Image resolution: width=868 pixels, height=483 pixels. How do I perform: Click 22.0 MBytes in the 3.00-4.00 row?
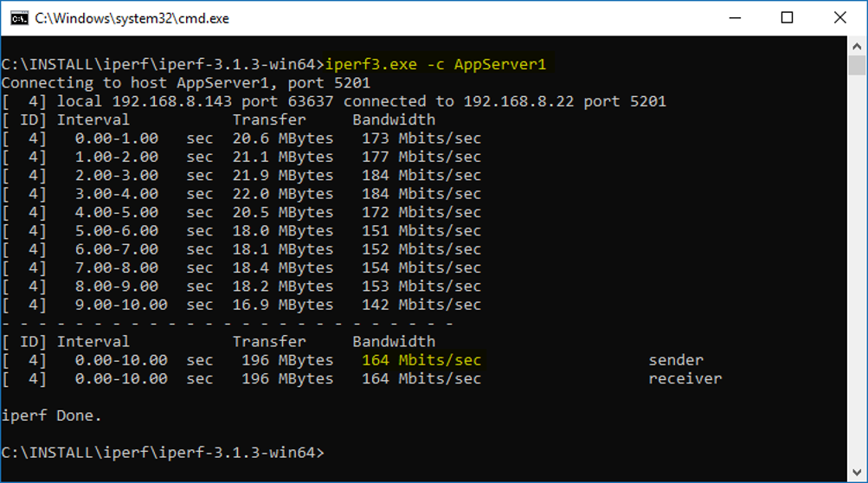(283, 194)
